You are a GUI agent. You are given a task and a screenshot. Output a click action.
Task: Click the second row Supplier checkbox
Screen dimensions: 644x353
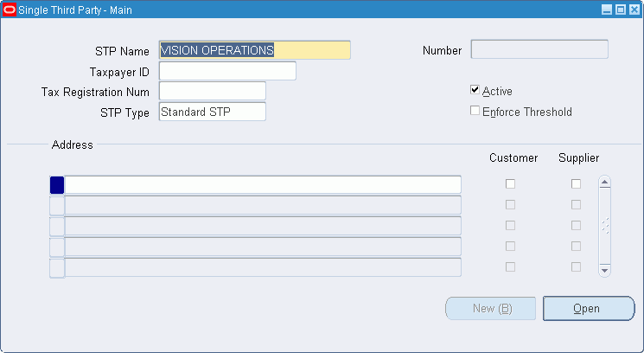[577, 205]
